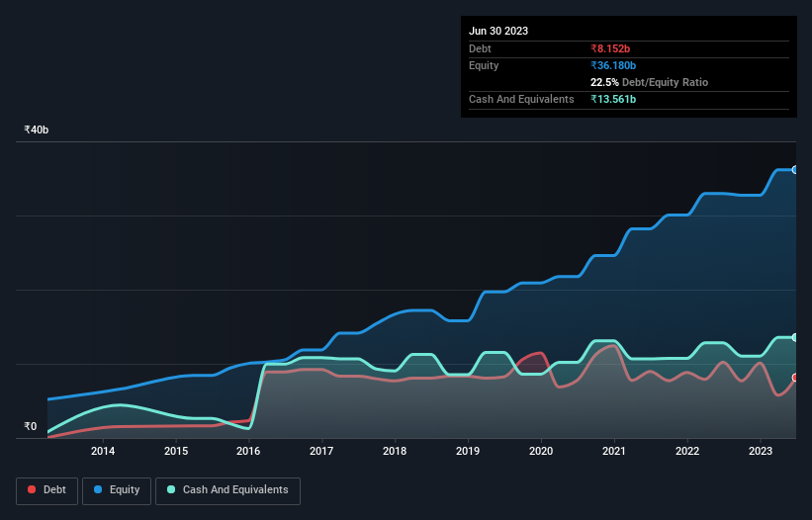Click the 2020 x-axis label
The image size is (812, 520).
click(x=541, y=451)
